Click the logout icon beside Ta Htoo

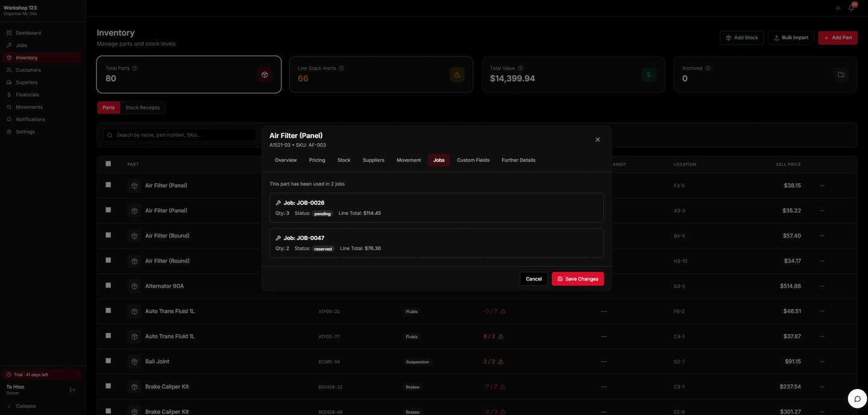72,390
